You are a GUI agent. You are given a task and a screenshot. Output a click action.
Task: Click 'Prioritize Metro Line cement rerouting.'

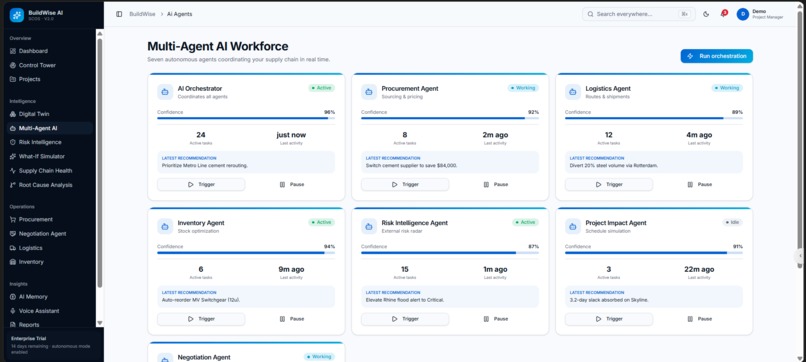pyautogui.click(x=205, y=166)
